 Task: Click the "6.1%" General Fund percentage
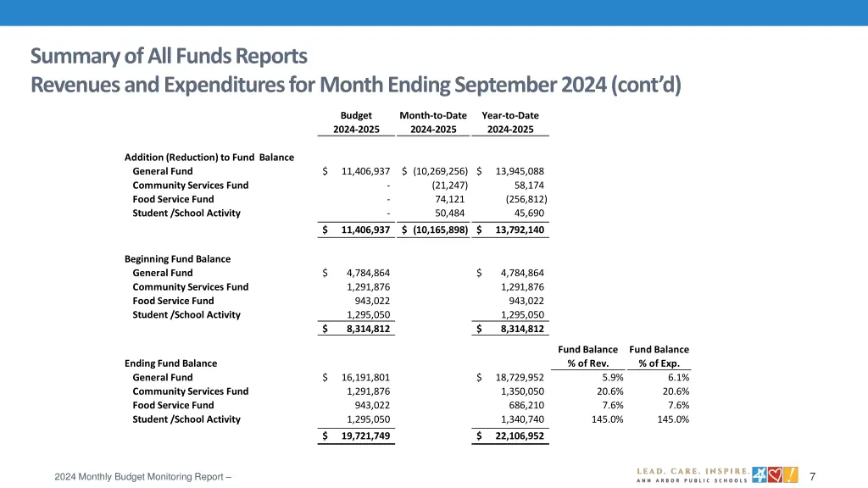[679, 377]
